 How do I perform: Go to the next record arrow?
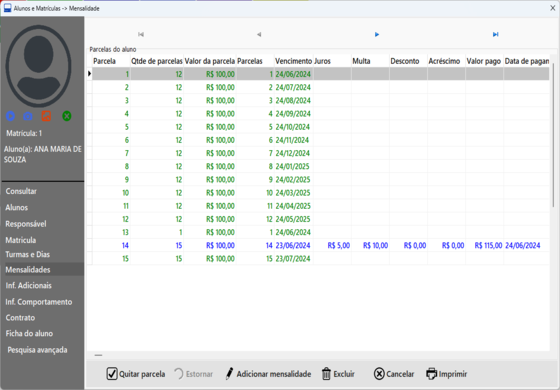tap(377, 34)
